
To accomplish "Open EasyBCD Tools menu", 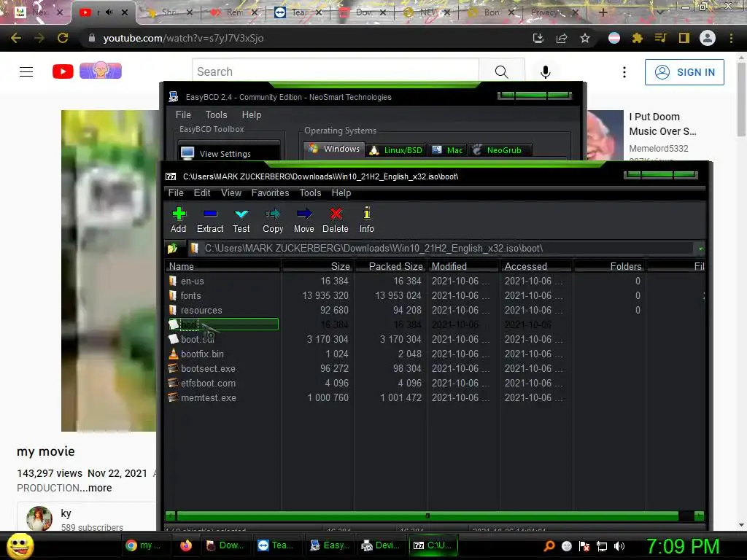I will pos(216,114).
